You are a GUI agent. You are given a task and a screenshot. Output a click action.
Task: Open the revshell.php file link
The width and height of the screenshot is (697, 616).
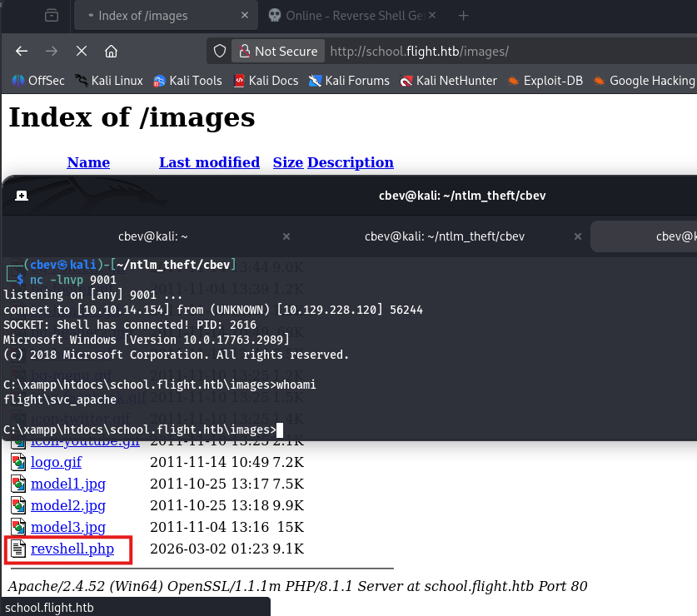coord(72,549)
